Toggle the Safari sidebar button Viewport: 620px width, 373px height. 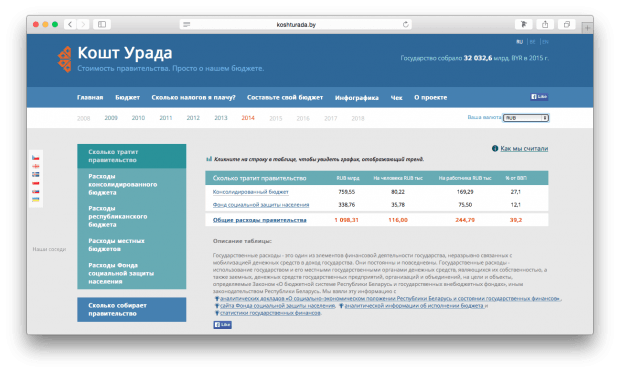(x=102, y=25)
